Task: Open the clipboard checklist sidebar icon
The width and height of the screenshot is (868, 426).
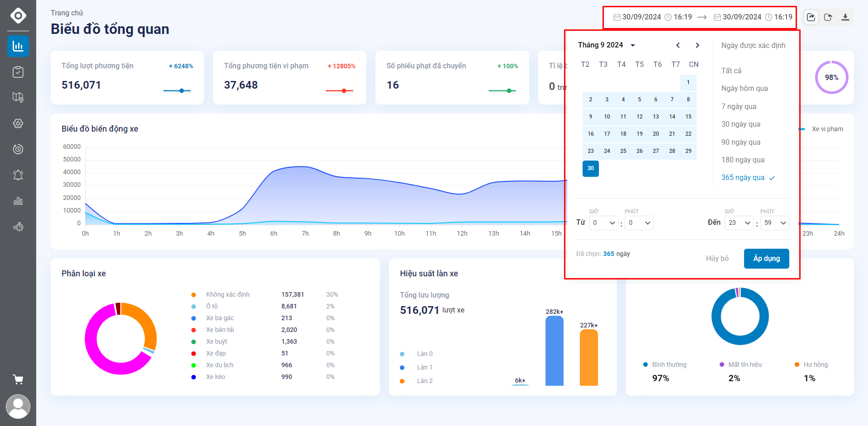Action: pyautogui.click(x=18, y=72)
